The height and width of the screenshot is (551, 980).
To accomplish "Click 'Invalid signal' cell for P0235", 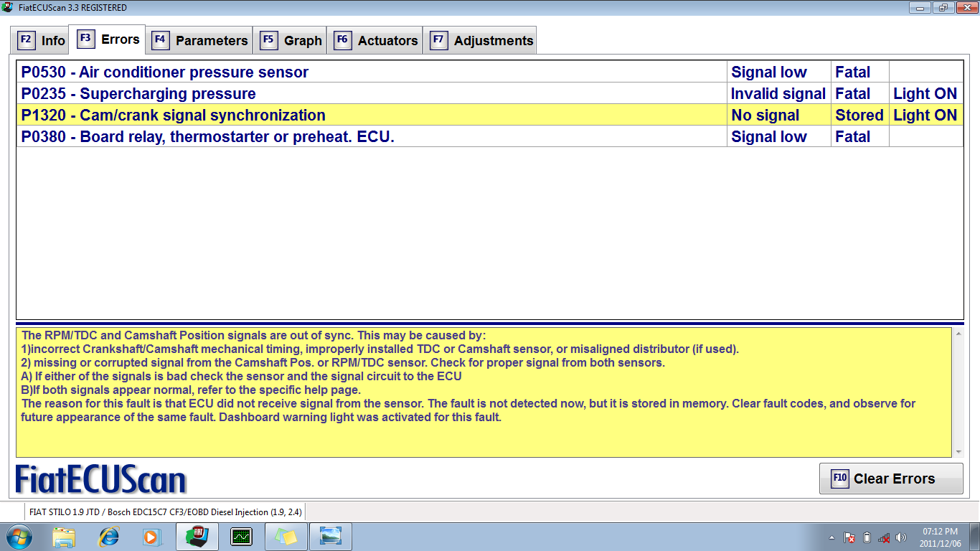I will [779, 93].
